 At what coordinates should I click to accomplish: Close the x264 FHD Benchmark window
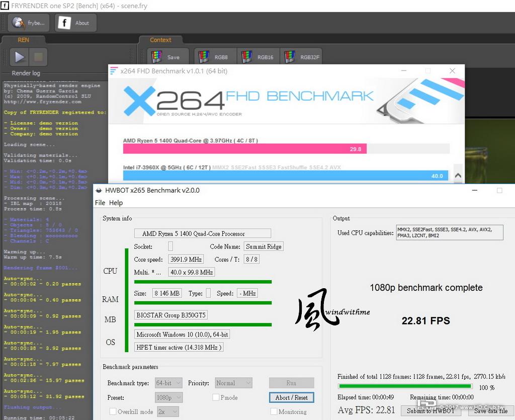click(452, 70)
